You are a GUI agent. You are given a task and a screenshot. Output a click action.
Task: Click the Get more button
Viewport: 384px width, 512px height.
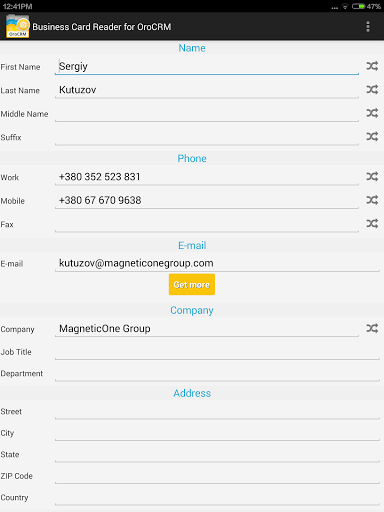192,284
